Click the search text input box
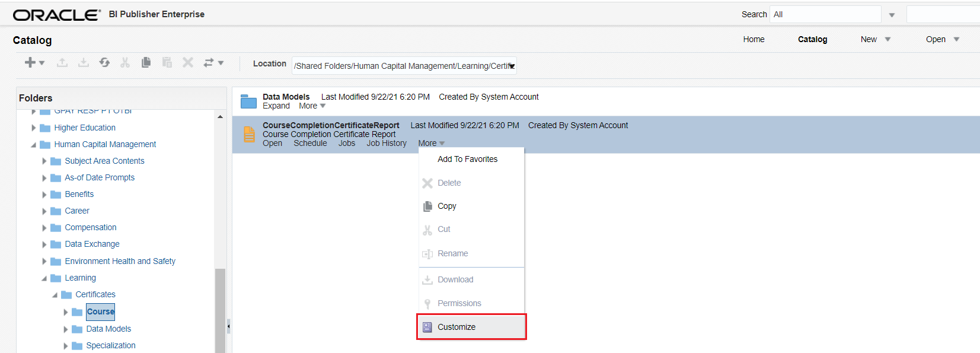Image resolution: width=980 pixels, height=353 pixels. pos(943,14)
